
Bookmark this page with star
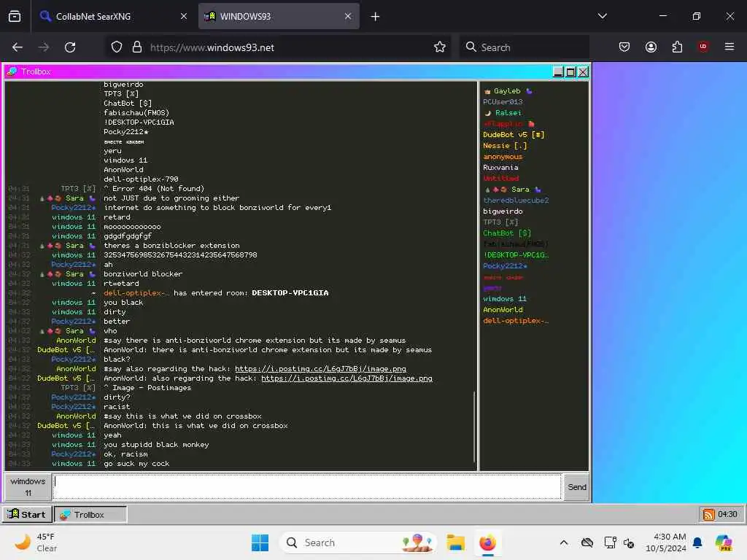click(x=440, y=47)
